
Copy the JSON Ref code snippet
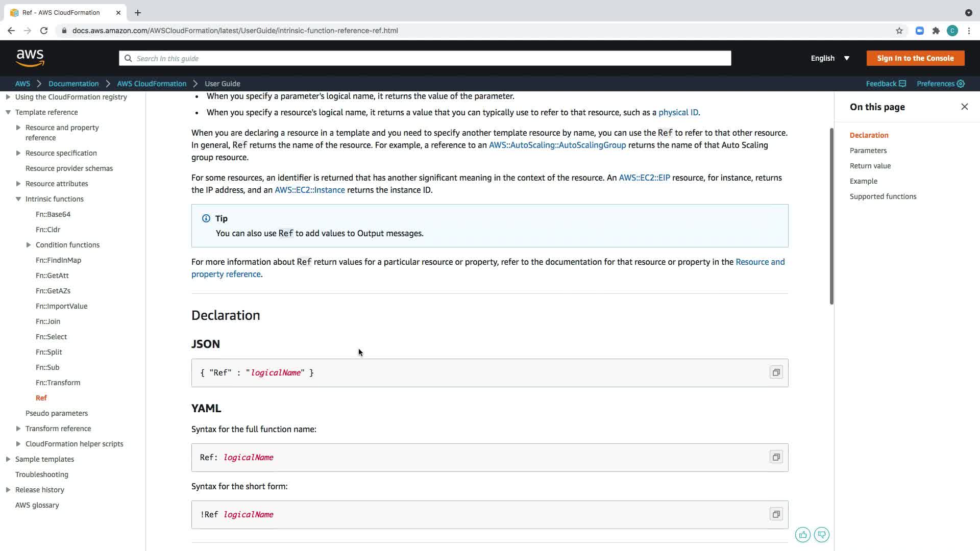coord(776,373)
